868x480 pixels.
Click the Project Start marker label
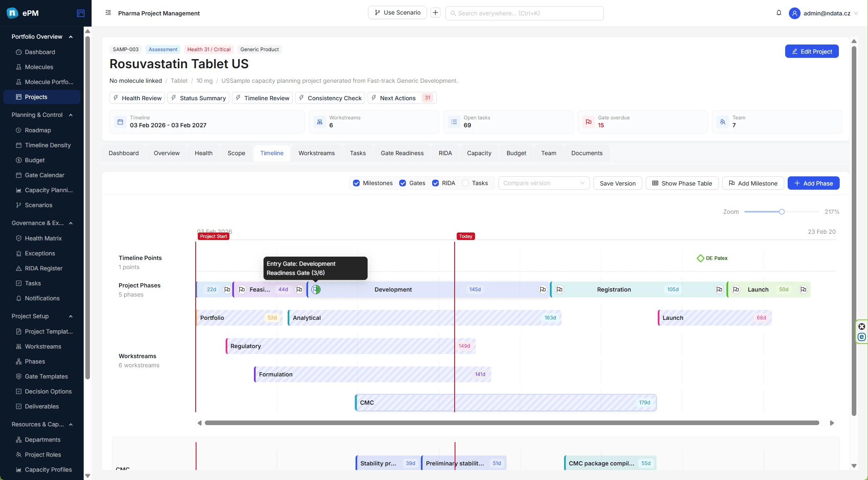coord(214,236)
